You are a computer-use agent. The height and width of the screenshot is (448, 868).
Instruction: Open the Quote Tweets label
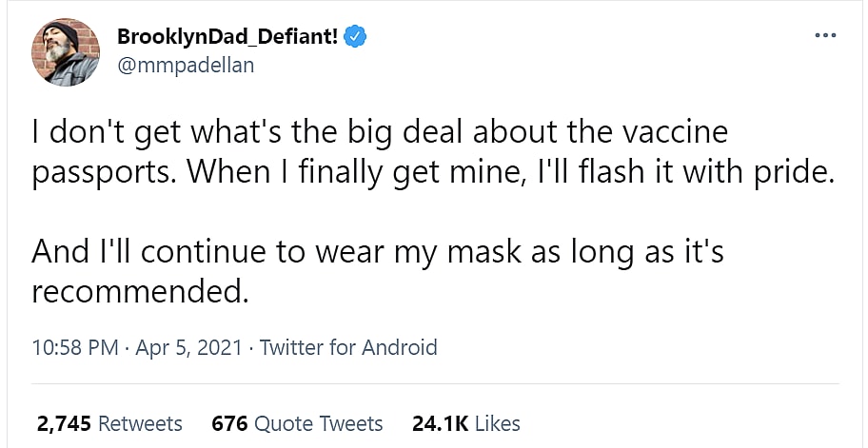coord(318,423)
